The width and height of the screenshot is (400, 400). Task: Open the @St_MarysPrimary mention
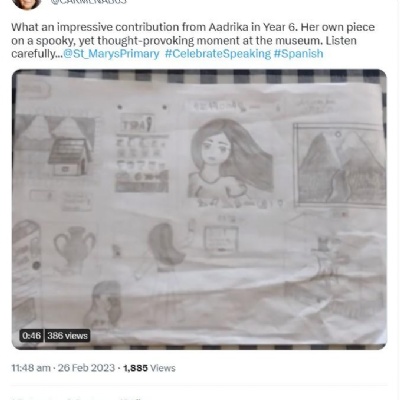coord(111,54)
